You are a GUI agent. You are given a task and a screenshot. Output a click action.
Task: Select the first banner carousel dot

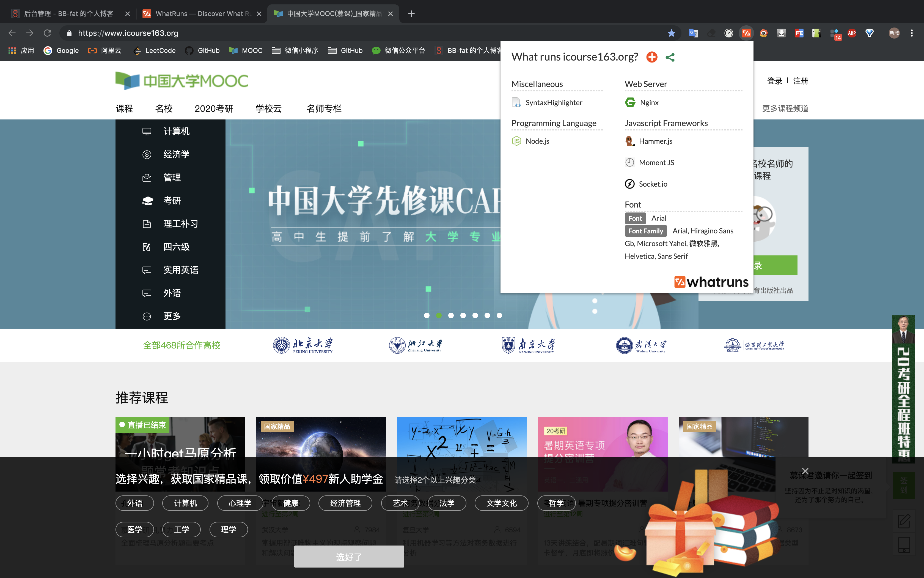pos(427,315)
